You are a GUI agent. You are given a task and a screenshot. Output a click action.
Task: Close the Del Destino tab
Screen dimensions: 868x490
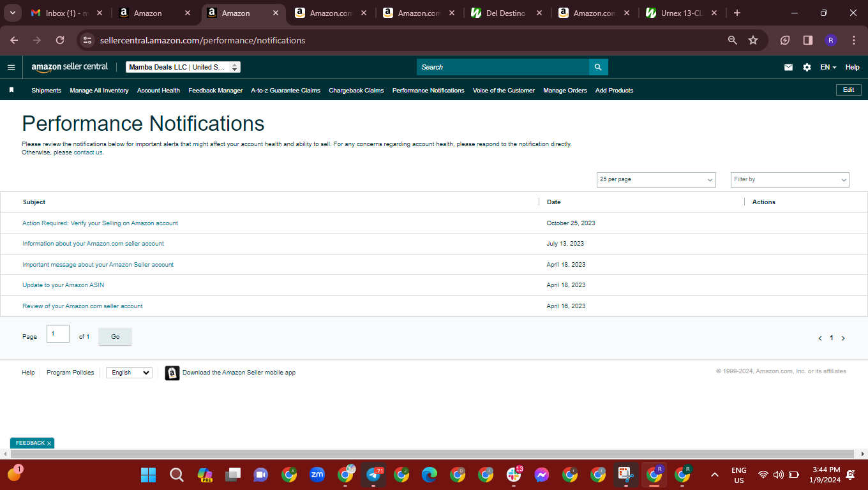pyautogui.click(x=539, y=13)
